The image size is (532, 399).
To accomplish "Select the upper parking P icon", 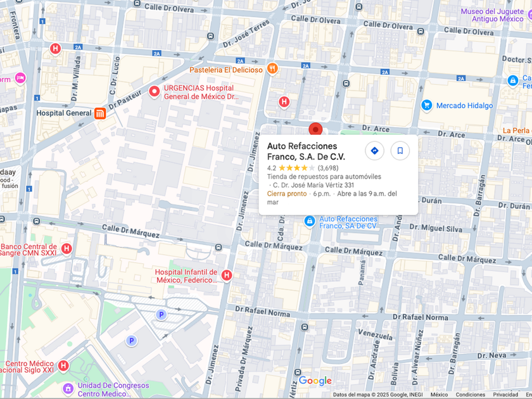I will click(161, 315).
